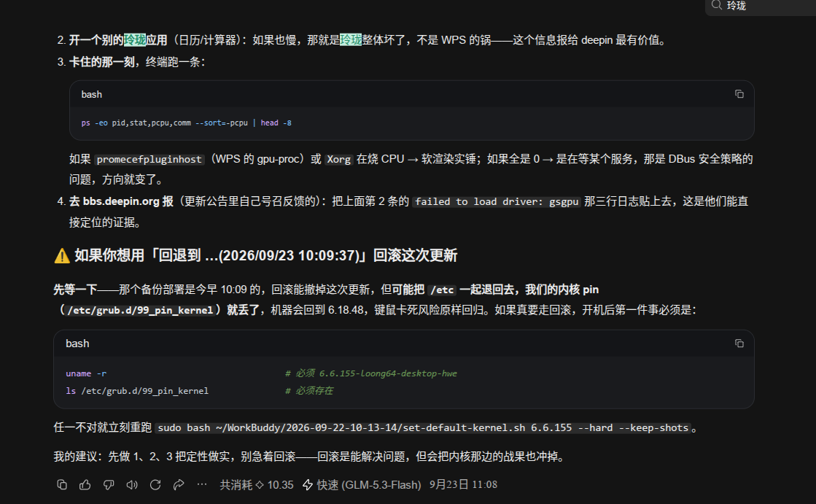
Task: Click the inline code promecefpluginhost
Action: [149, 159]
